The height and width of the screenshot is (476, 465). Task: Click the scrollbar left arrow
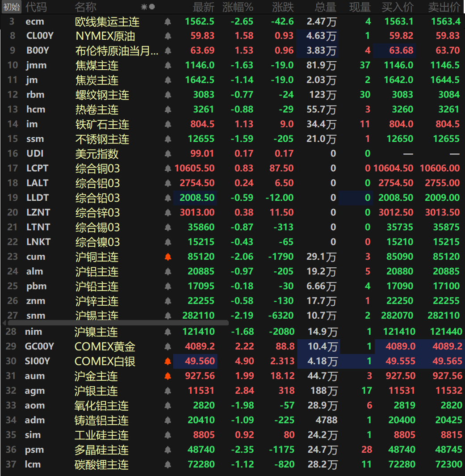(4, 322)
